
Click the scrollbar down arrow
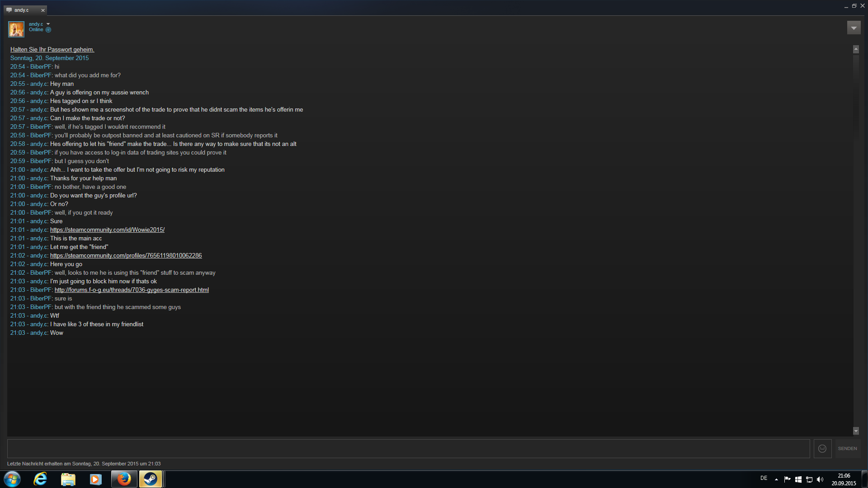pyautogui.click(x=856, y=431)
